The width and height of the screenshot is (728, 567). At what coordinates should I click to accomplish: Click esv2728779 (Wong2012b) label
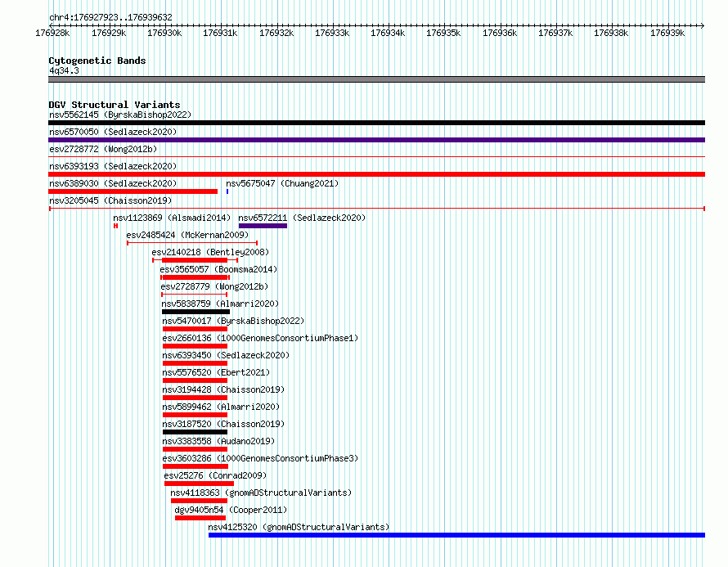pos(214,286)
